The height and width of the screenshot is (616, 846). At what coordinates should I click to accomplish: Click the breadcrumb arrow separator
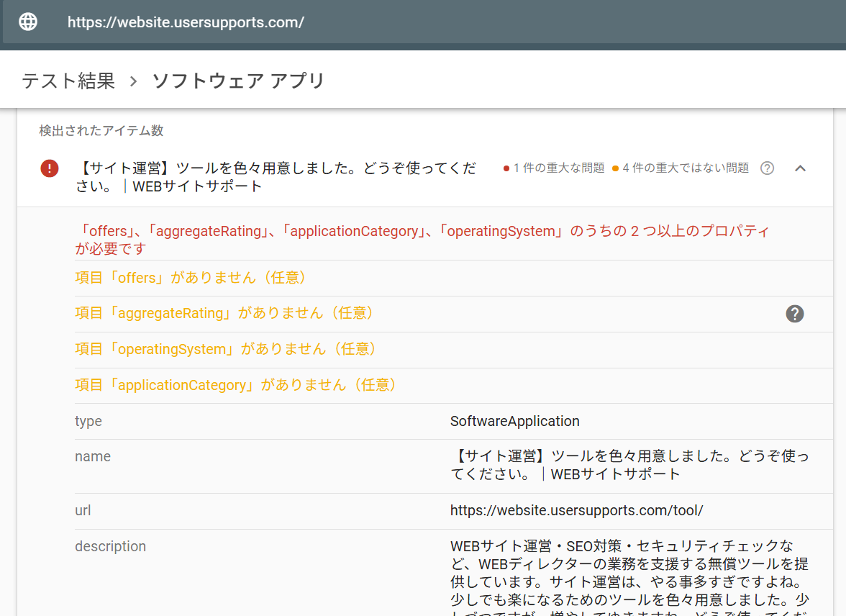point(133,81)
